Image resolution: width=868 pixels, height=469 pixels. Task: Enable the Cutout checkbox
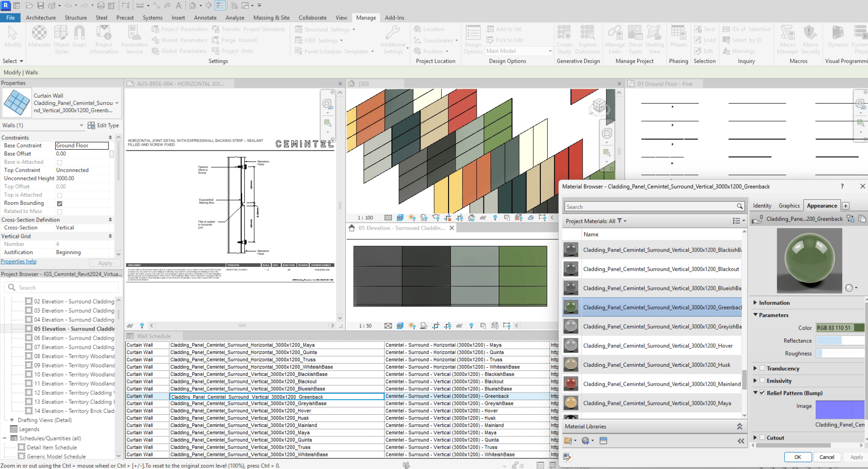click(x=763, y=437)
